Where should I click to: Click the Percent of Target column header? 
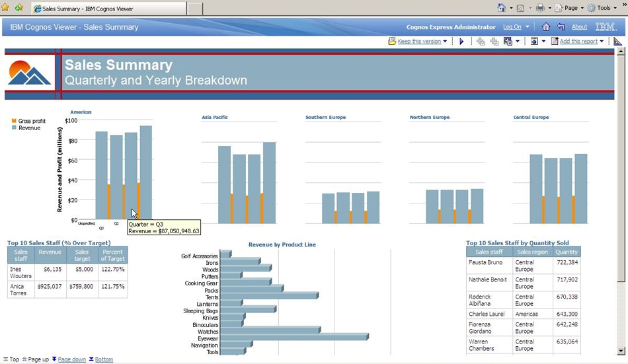pyautogui.click(x=113, y=255)
